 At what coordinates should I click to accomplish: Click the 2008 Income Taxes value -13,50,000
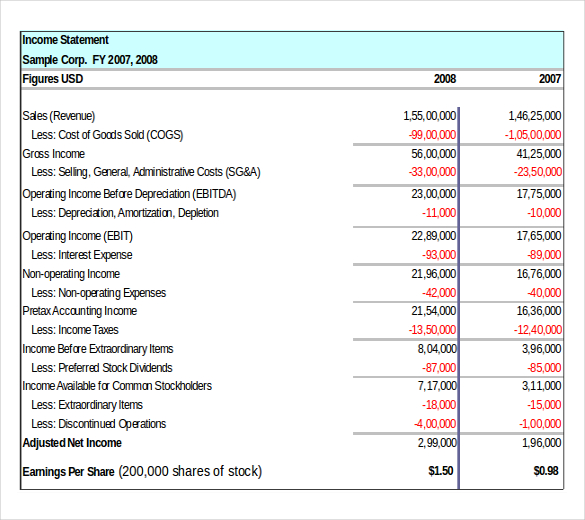pos(432,330)
